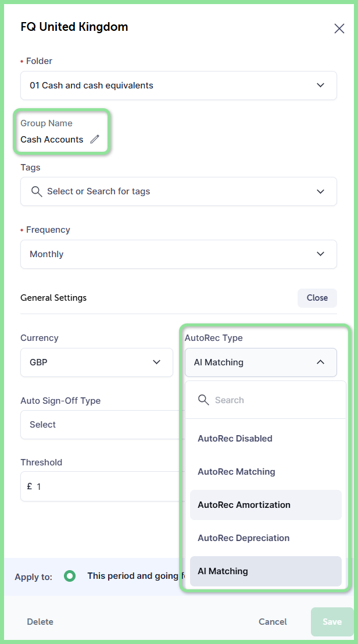The height and width of the screenshot is (644, 358).
Task: Click the AutoRec Type search field
Action: coord(266,400)
